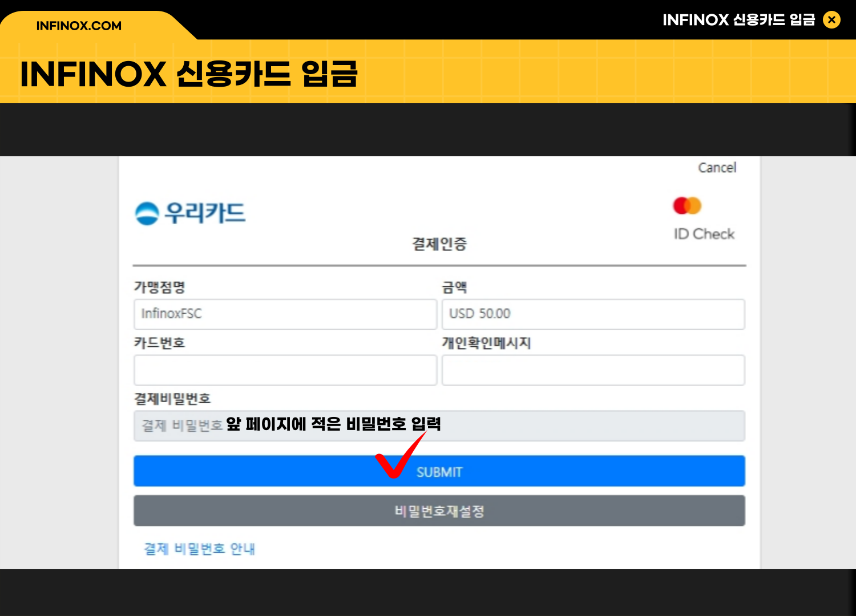Click the top-right INFINOX 신용카드 입금 text

pos(739,20)
